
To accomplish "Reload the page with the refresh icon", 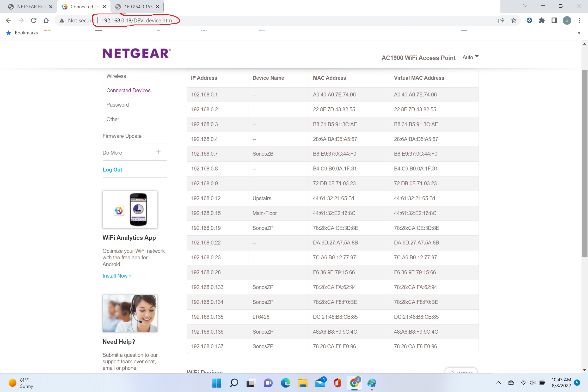I will pos(34,20).
